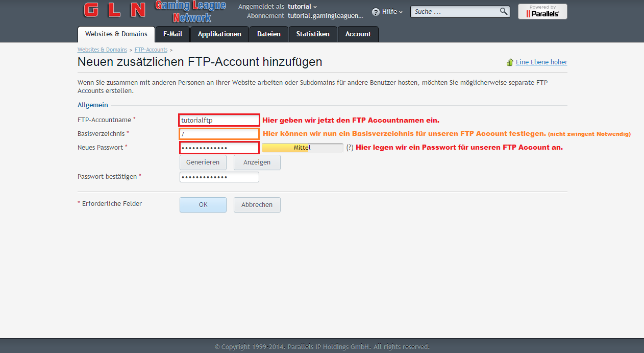Click Anzeigen to reveal the password
This screenshot has height=353, width=644.
point(257,162)
